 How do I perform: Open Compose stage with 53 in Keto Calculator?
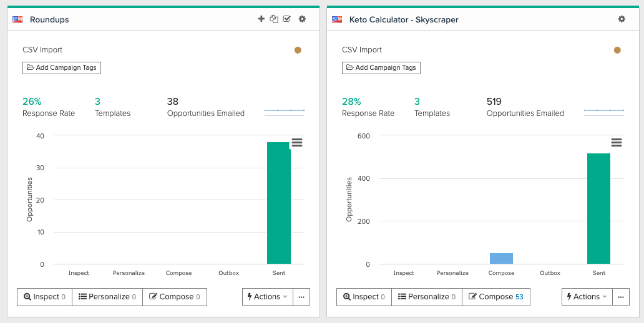(496, 297)
